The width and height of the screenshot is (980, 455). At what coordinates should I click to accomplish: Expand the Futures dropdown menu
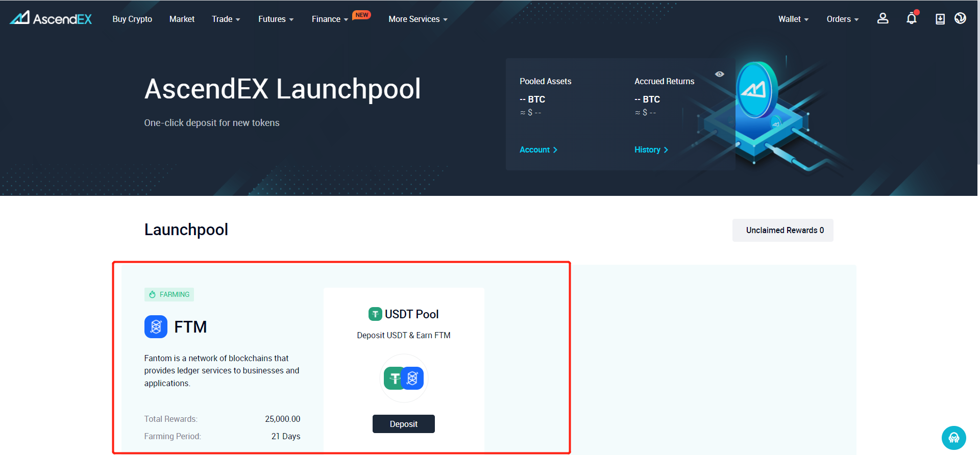tap(276, 19)
